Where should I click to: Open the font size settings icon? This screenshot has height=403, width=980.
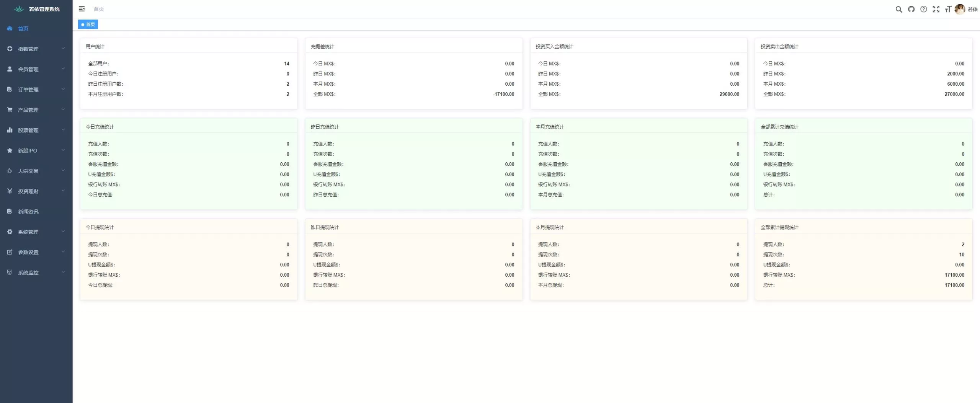(x=948, y=9)
